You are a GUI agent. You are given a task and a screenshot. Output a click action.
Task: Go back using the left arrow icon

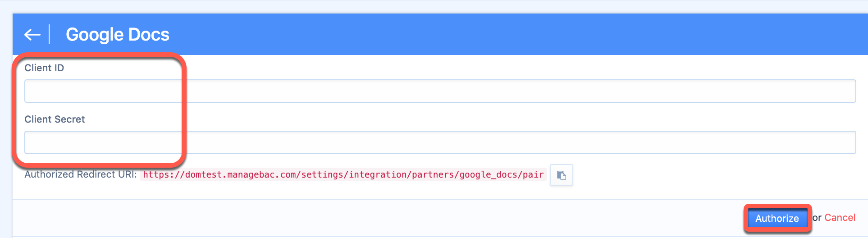32,35
